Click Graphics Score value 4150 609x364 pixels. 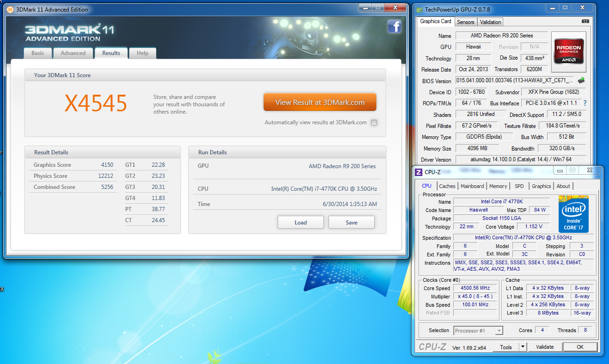pyautogui.click(x=107, y=165)
